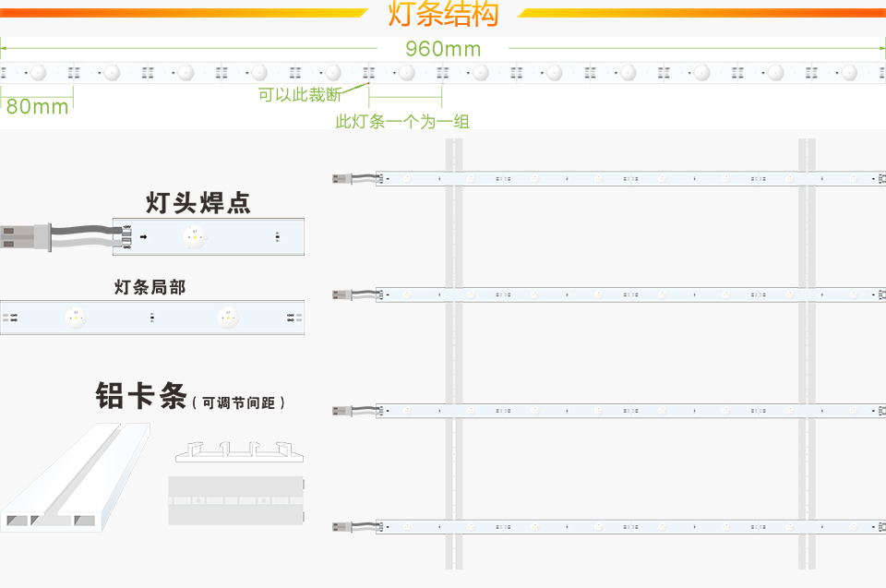This screenshot has width=886, height=588.
Task: Open the 3D aluminum clip rail image
Action: coord(74,475)
